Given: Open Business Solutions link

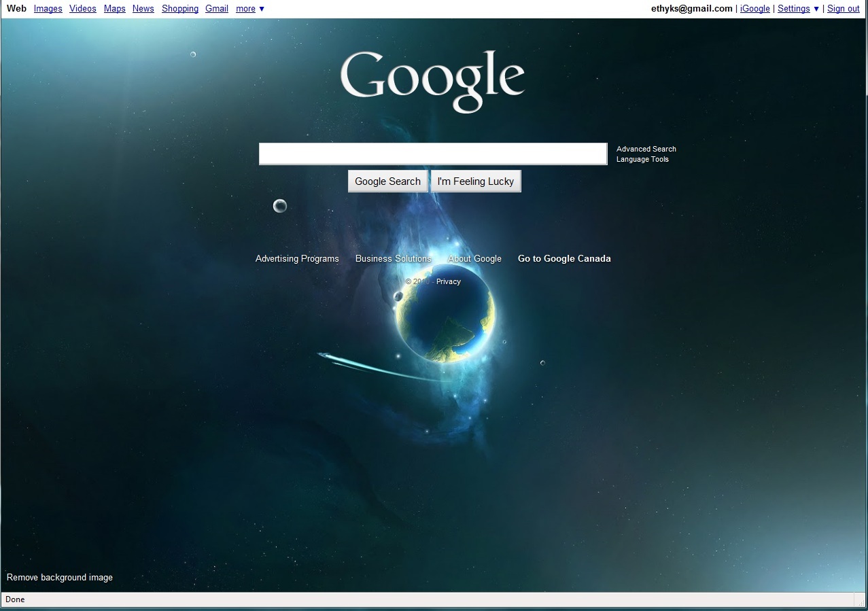Looking at the screenshot, I should (x=394, y=258).
